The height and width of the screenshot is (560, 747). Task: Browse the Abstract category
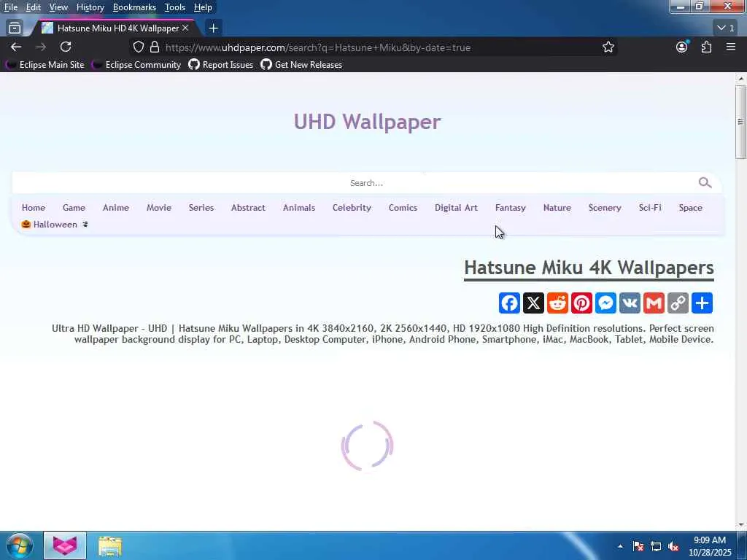248,208
